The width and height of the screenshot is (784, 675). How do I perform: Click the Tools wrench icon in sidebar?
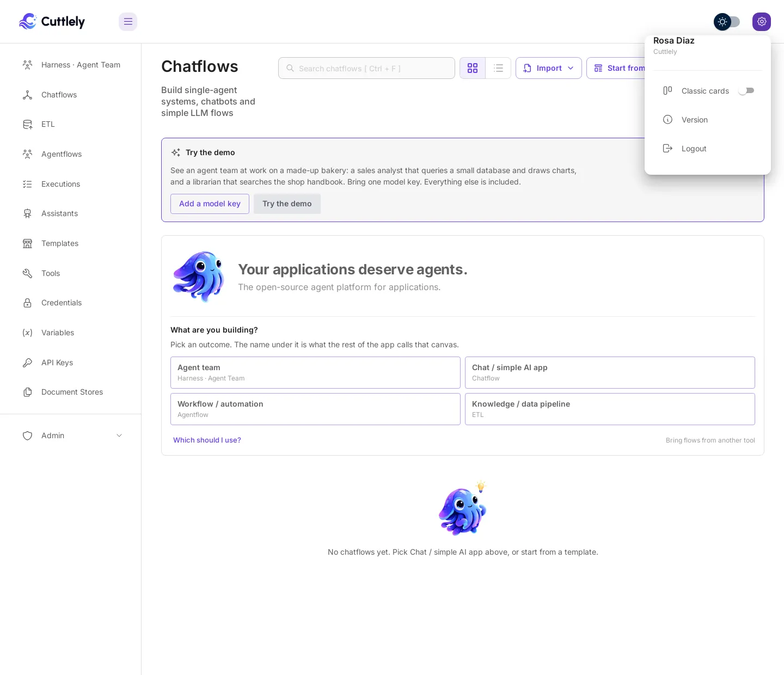coord(27,273)
